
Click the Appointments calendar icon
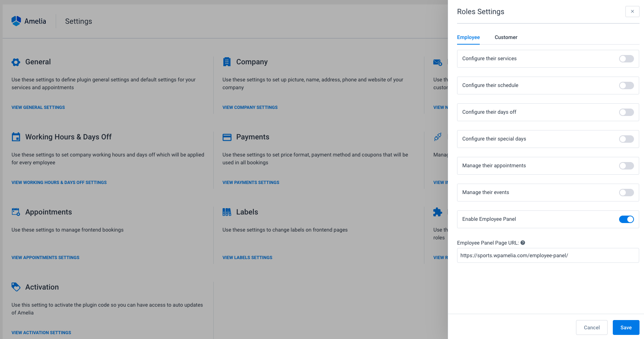click(x=16, y=212)
